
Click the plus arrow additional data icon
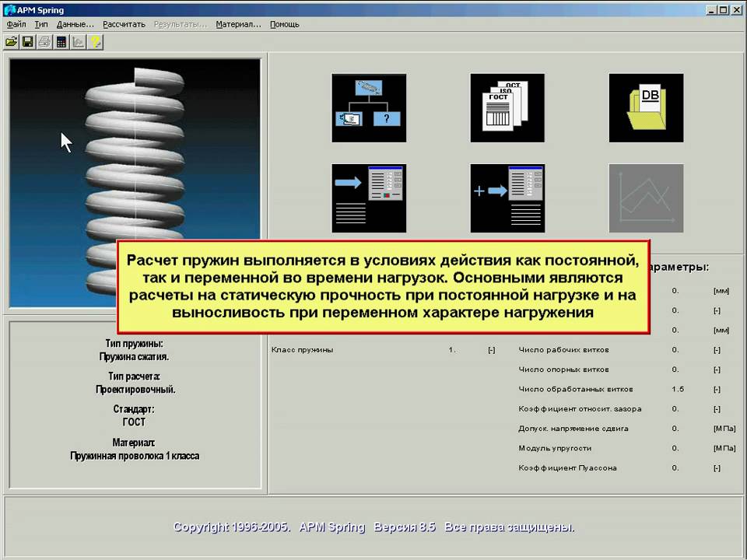coord(507,198)
